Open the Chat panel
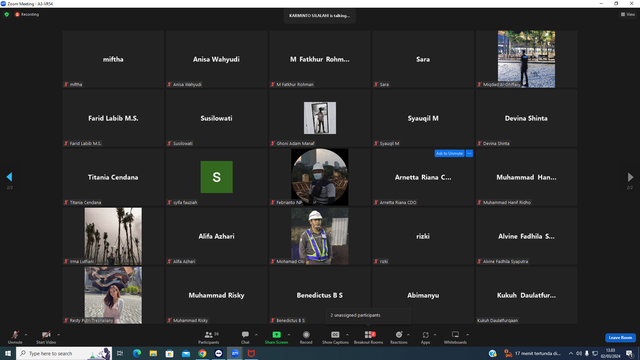Image resolution: width=640 pixels, height=360 pixels. (245, 337)
